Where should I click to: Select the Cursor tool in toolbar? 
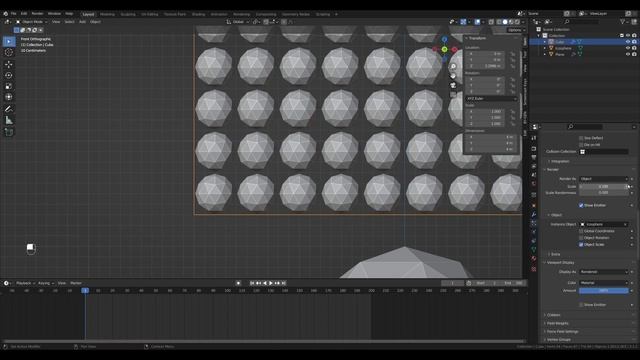(x=9, y=52)
